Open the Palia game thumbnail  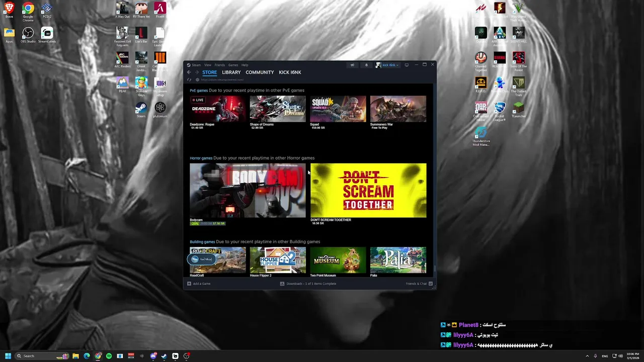click(398, 260)
